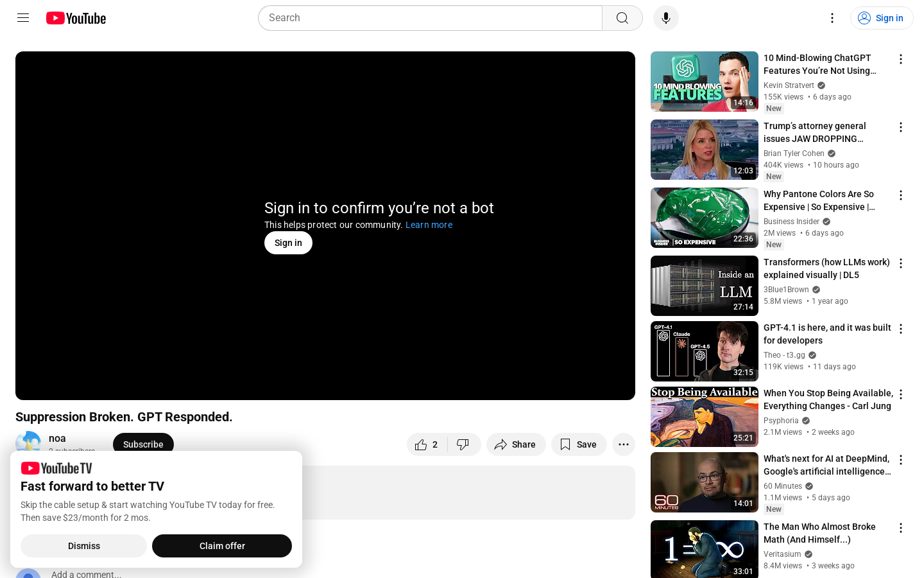Open title 10 Mind-Blowing ChatGPT Features
The width and height of the screenshot is (924, 578).
820,64
